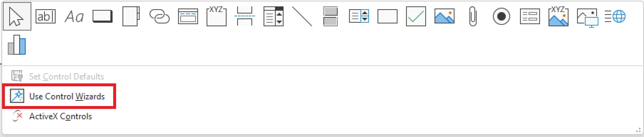The height and width of the screenshot is (137, 644).
Task: Select the Text Box control
Action: tap(45, 16)
